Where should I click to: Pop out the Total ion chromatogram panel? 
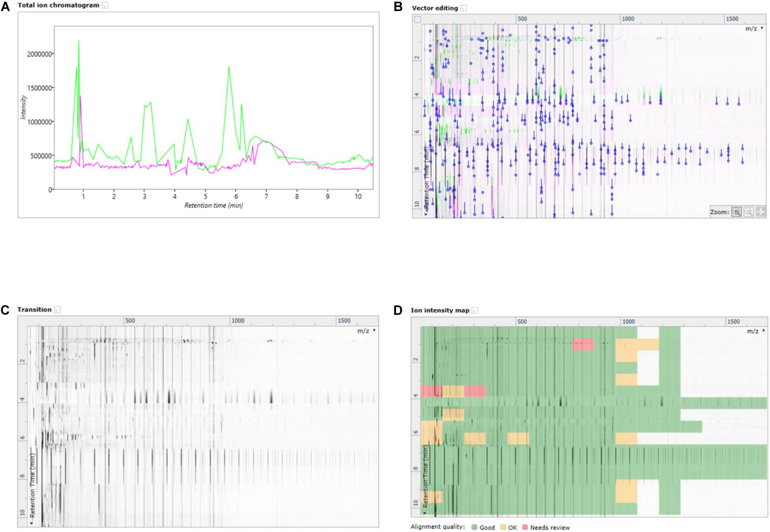point(105,6)
